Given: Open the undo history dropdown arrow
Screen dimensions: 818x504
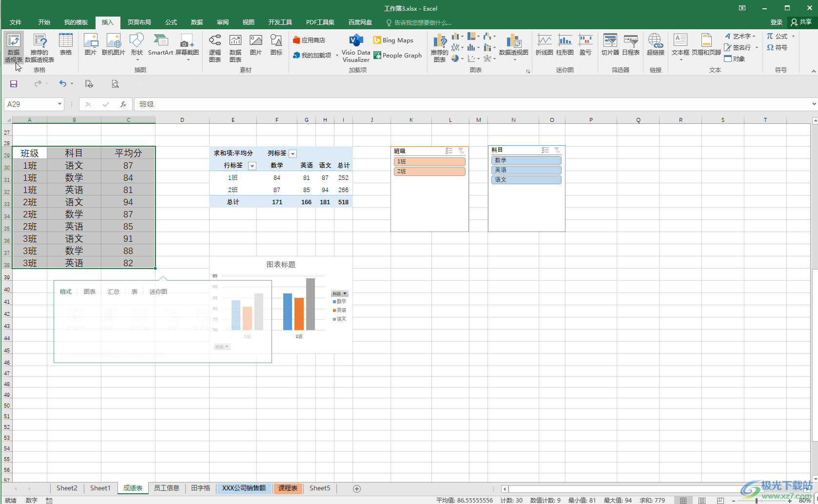Looking at the screenshot, I should [x=72, y=84].
